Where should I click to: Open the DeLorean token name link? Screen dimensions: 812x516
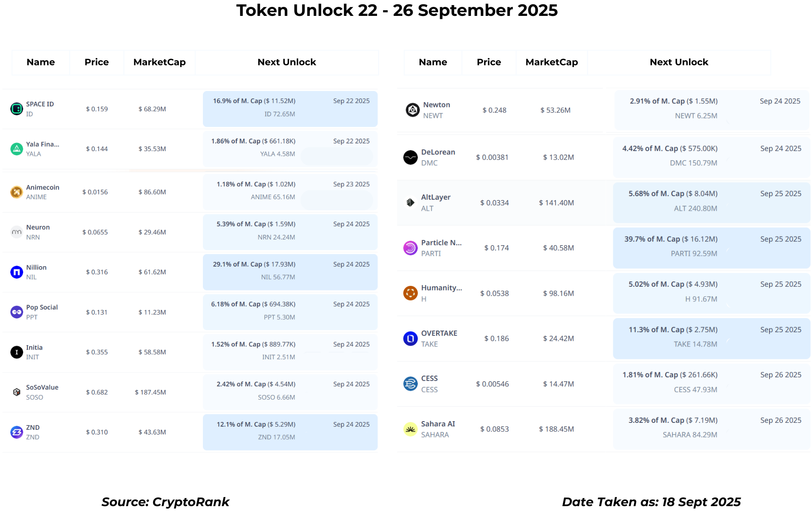pyautogui.click(x=438, y=152)
